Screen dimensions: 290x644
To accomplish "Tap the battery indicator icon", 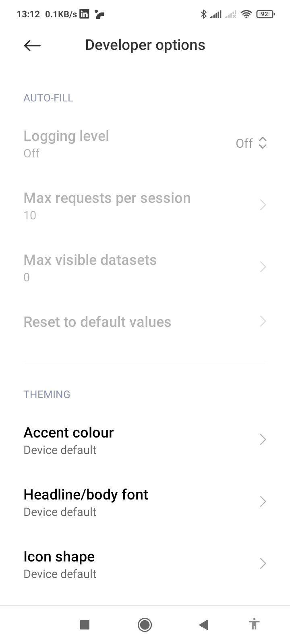I will [x=265, y=14].
